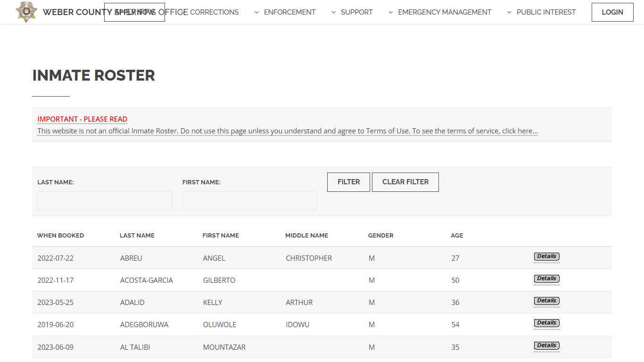Focus the Last Name filter field

click(x=105, y=201)
